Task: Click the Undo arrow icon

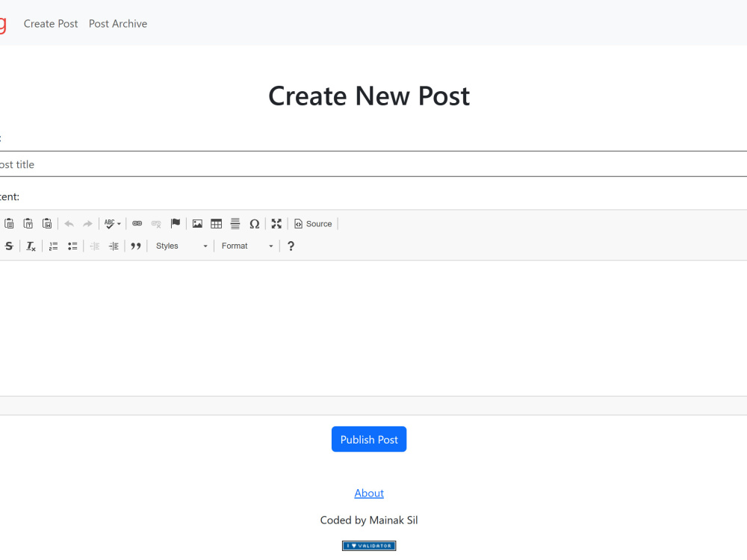Action: click(69, 223)
